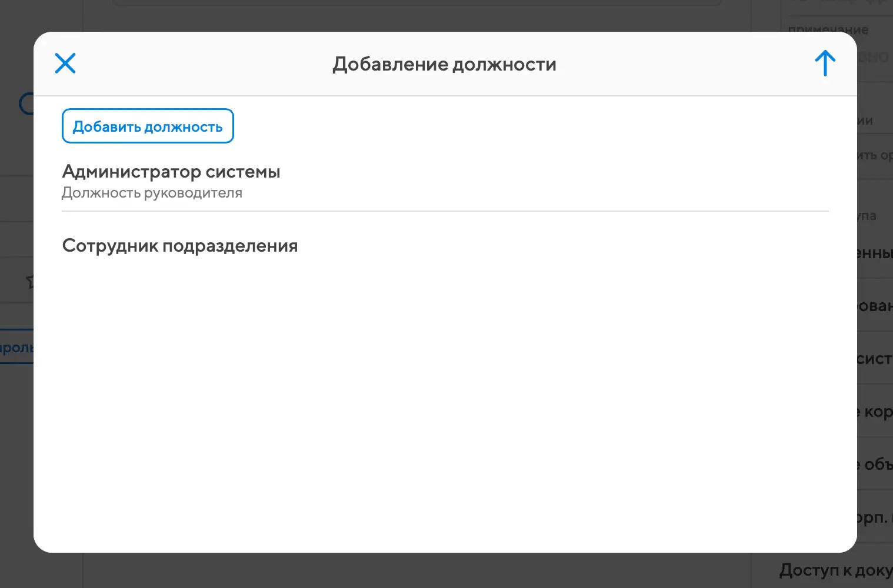Choose Сотрудник подразделения from the list
893x588 pixels.
(180, 246)
